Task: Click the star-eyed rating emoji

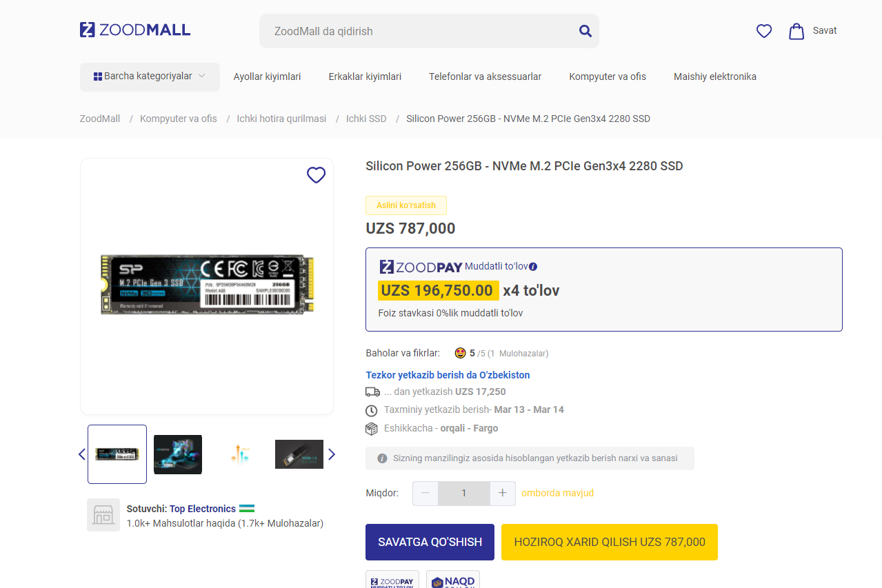Action: tap(461, 353)
